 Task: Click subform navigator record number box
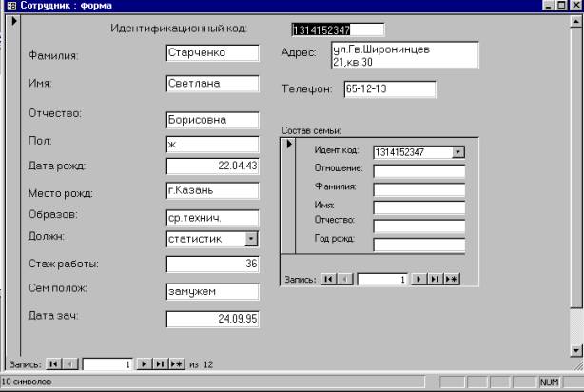[382, 279]
